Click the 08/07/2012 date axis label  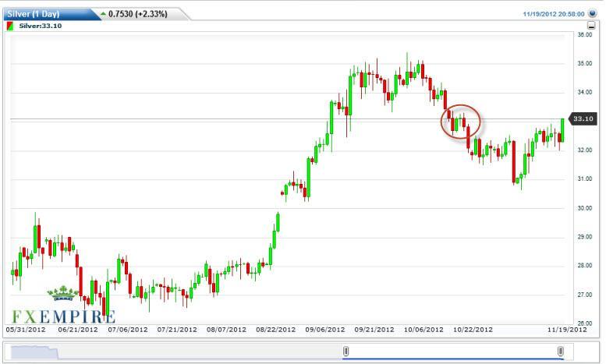click(x=226, y=330)
